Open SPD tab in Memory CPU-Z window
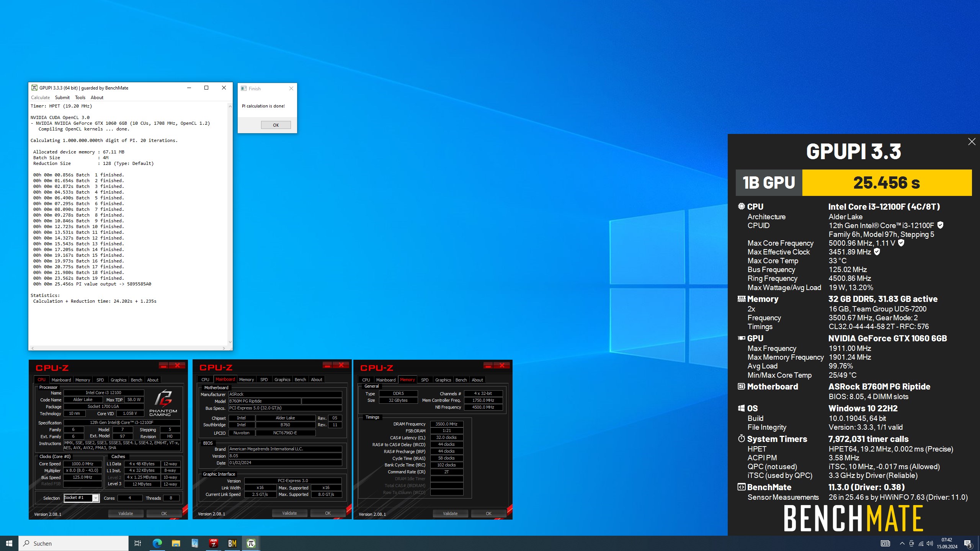The image size is (980, 551). 425,380
